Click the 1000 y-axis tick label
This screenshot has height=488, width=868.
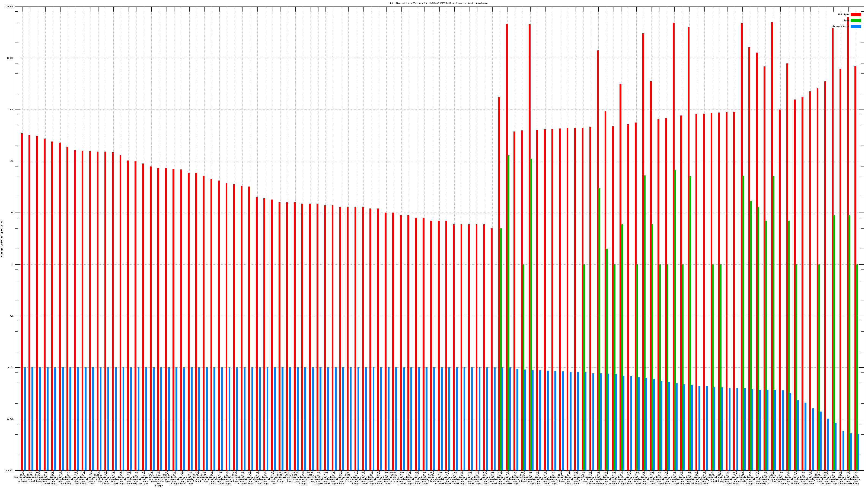(11, 110)
